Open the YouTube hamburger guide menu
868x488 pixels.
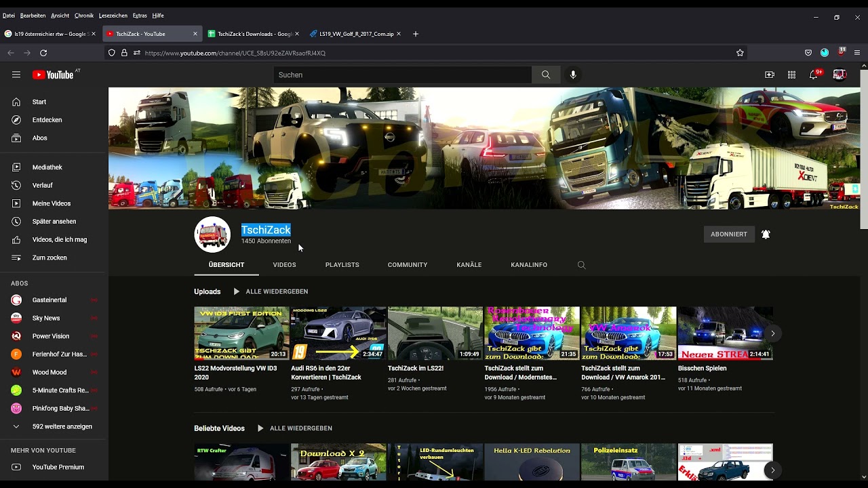tap(16, 75)
